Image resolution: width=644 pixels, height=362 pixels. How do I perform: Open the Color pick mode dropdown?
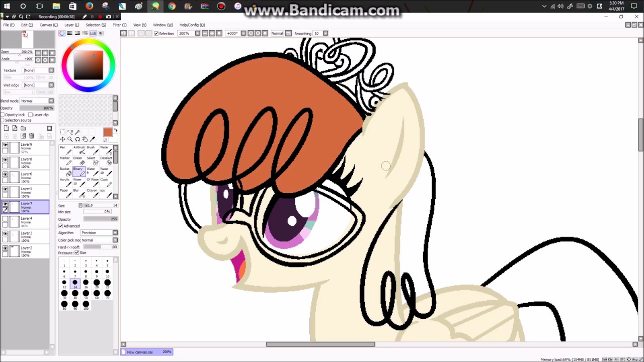[99, 240]
